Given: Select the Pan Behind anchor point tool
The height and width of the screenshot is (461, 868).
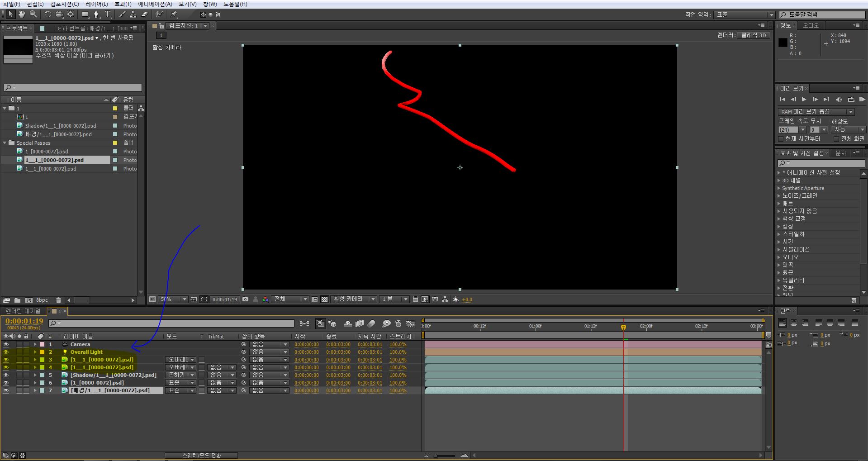Looking at the screenshot, I should tap(71, 14).
